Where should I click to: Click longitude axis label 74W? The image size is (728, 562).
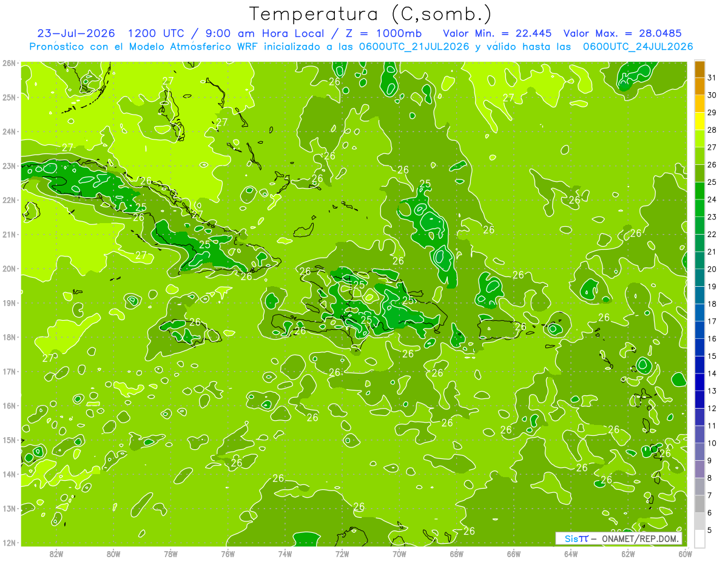(x=285, y=553)
